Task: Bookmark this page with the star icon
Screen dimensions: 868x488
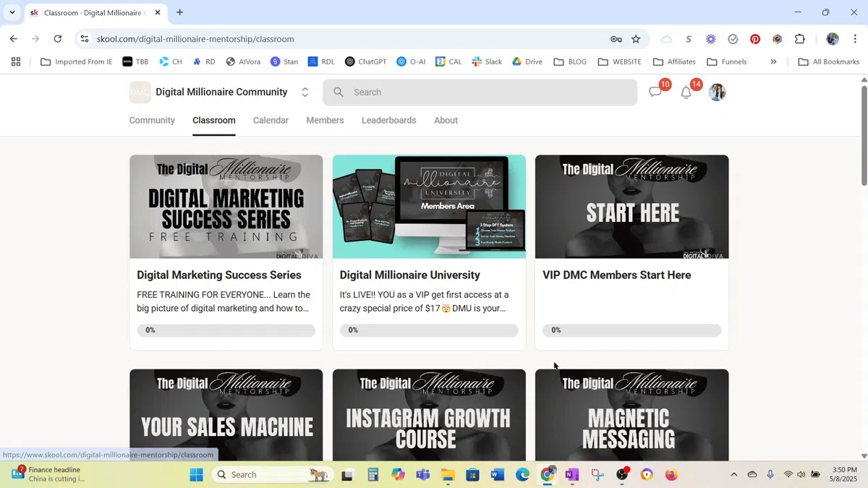Action: 636,39
